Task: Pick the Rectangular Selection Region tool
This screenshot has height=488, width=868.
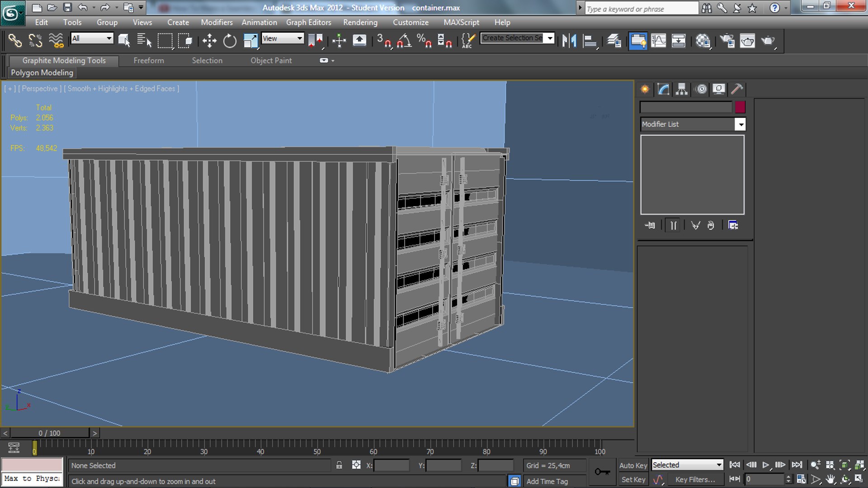Action: pos(165,41)
